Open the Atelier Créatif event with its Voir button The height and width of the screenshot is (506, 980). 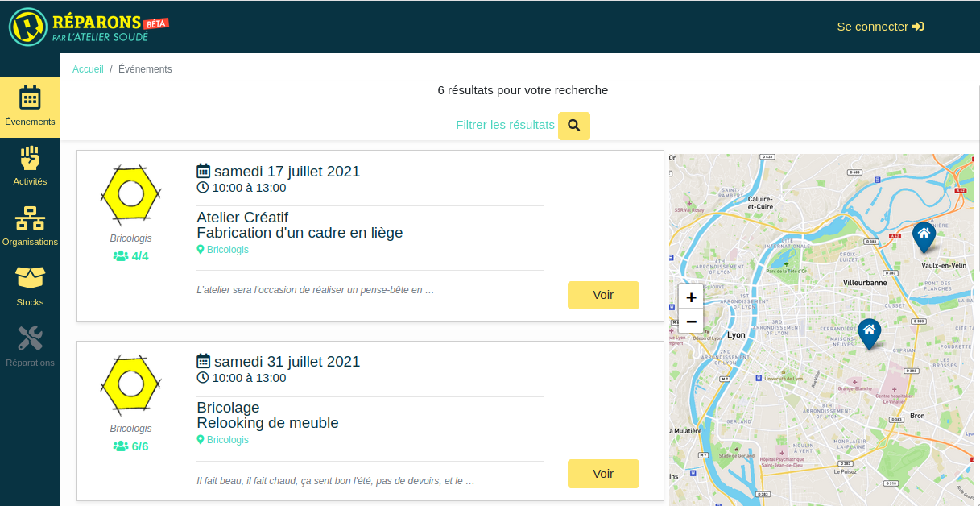tap(602, 295)
